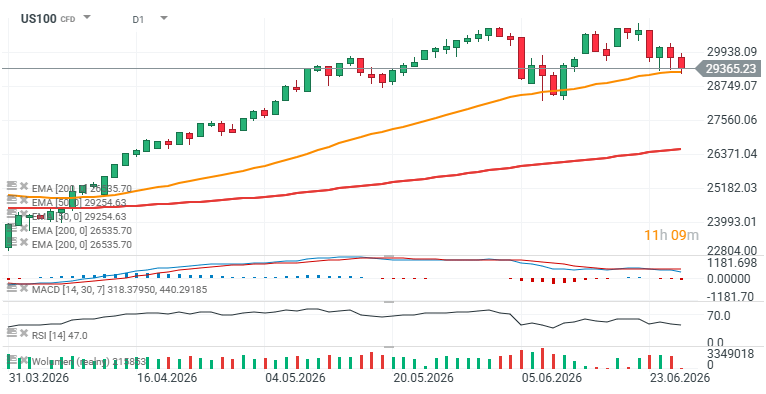Open MACD indicator settings icon
Viewport: 766px width, 394px height.
[x=12, y=287]
